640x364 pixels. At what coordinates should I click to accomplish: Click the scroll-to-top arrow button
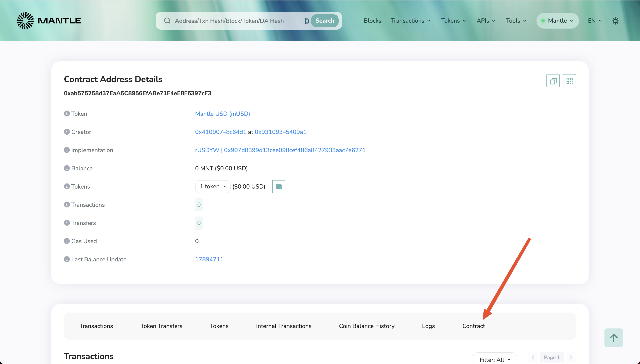pos(614,338)
